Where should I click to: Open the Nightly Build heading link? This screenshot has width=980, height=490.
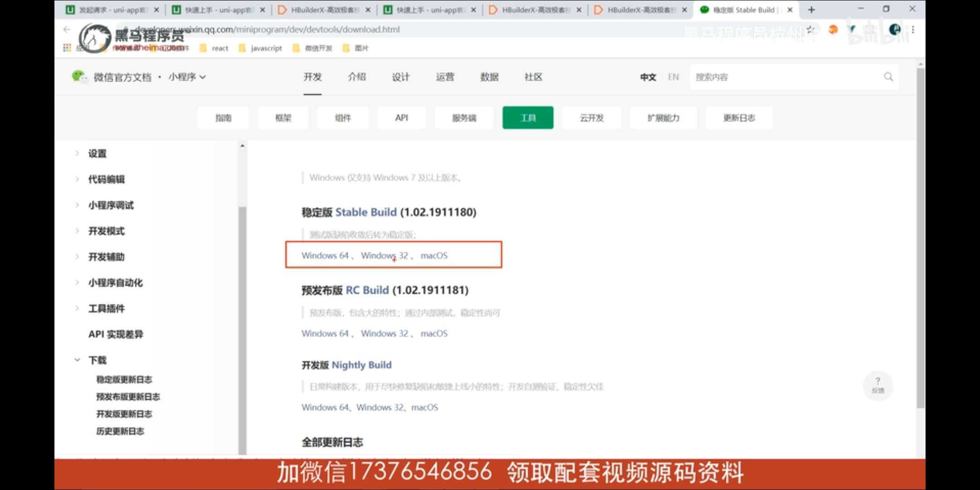(362, 365)
